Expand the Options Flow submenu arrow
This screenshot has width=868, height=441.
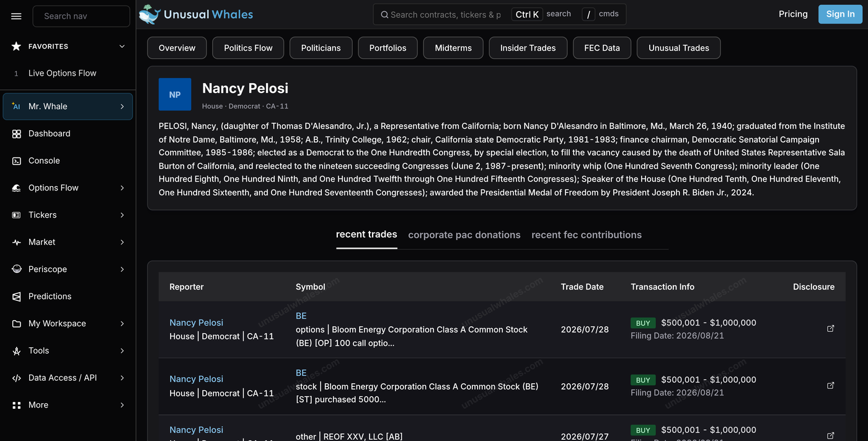coord(122,188)
